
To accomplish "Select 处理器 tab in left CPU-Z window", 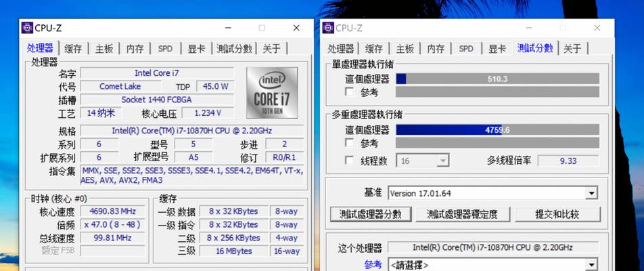I will [x=40, y=48].
